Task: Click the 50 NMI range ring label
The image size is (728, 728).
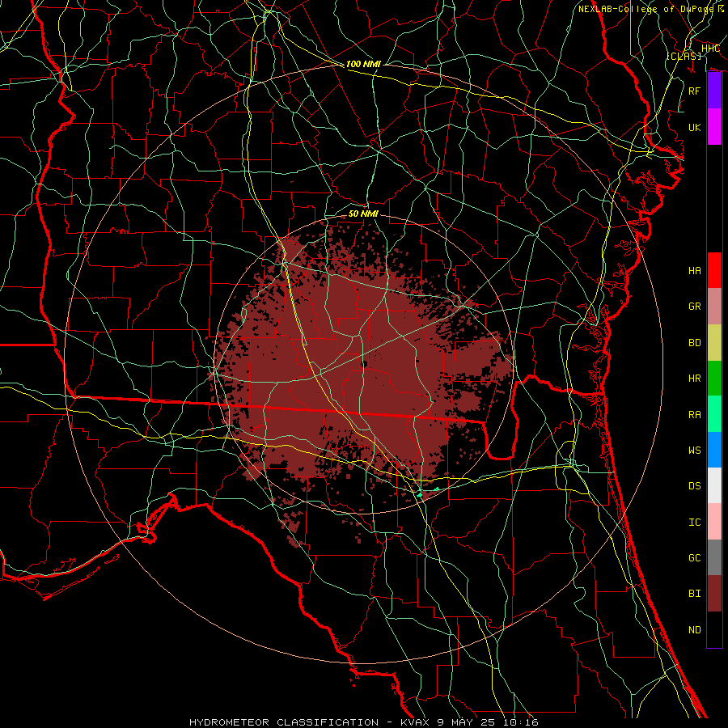Action: coord(363,214)
